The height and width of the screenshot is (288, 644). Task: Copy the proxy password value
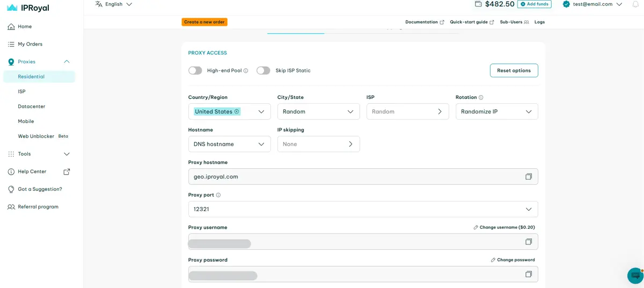pyautogui.click(x=529, y=274)
